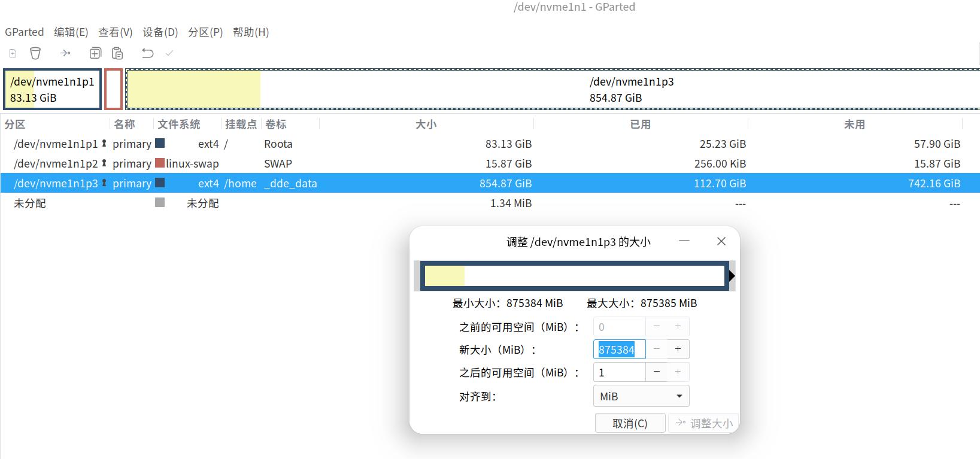Click the linux-swap red color swatch
Viewport: 980px width, 459px height.
[x=160, y=163]
